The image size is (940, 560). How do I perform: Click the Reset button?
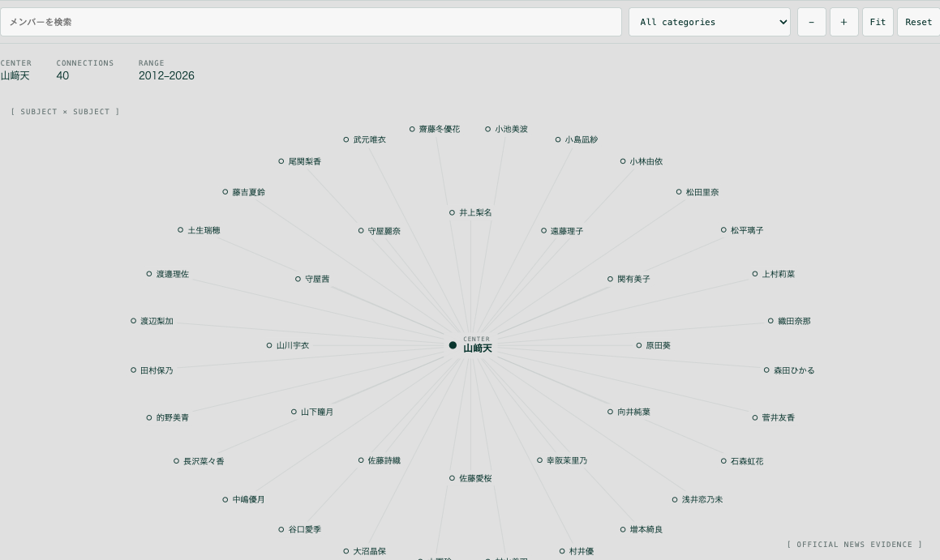pyautogui.click(x=918, y=22)
